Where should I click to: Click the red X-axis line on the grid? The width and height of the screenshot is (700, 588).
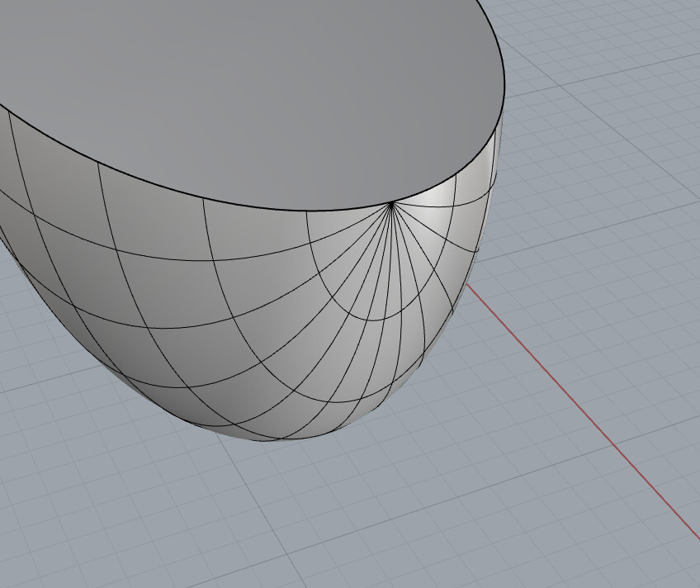[x=583, y=410]
